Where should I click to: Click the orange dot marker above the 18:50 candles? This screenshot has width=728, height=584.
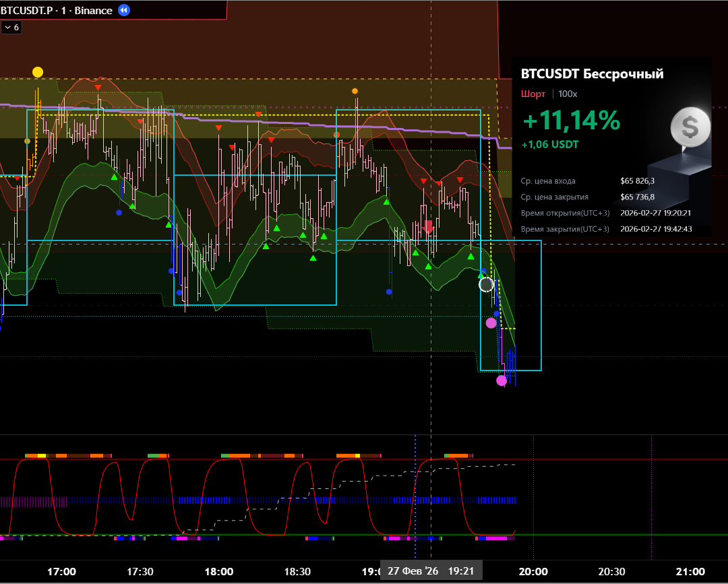coord(355,91)
